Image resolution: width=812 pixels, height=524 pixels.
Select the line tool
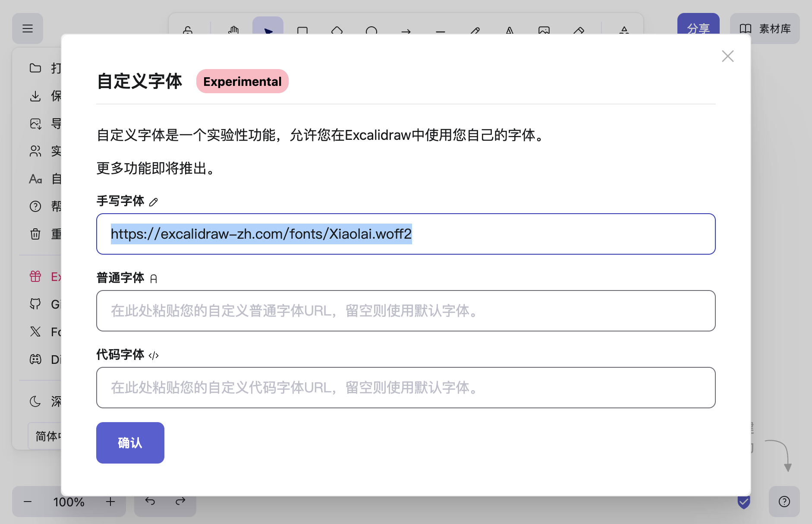tap(441, 29)
